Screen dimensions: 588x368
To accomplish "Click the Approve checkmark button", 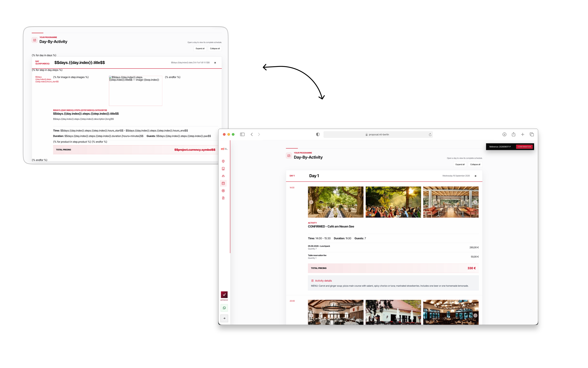I will pyautogui.click(x=224, y=294).
